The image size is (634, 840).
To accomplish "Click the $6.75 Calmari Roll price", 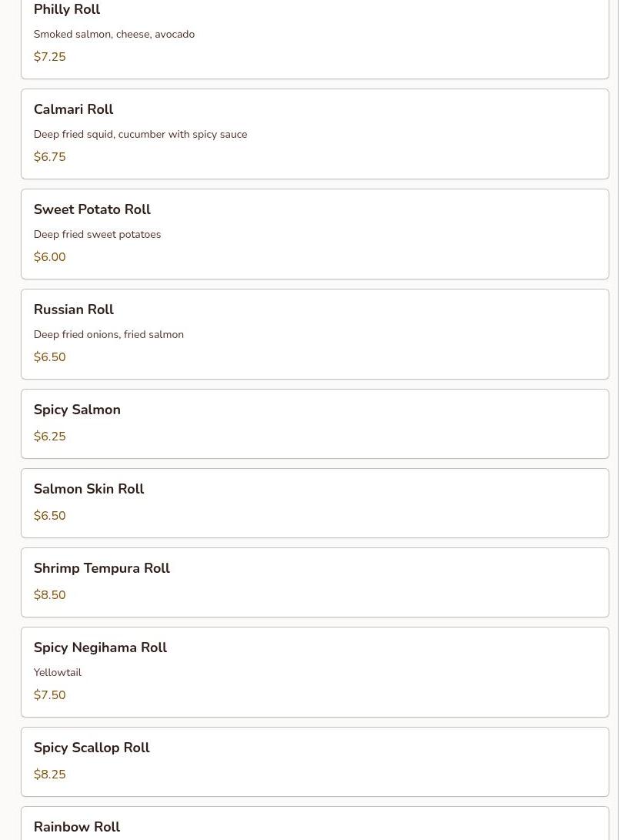I will point(49,157).
